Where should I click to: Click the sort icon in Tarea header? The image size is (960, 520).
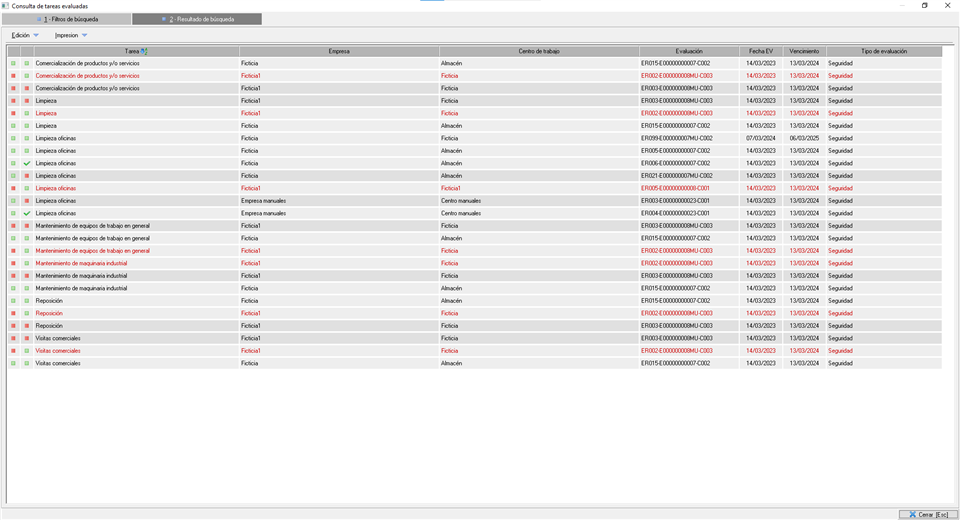click(x=145, y=51)
